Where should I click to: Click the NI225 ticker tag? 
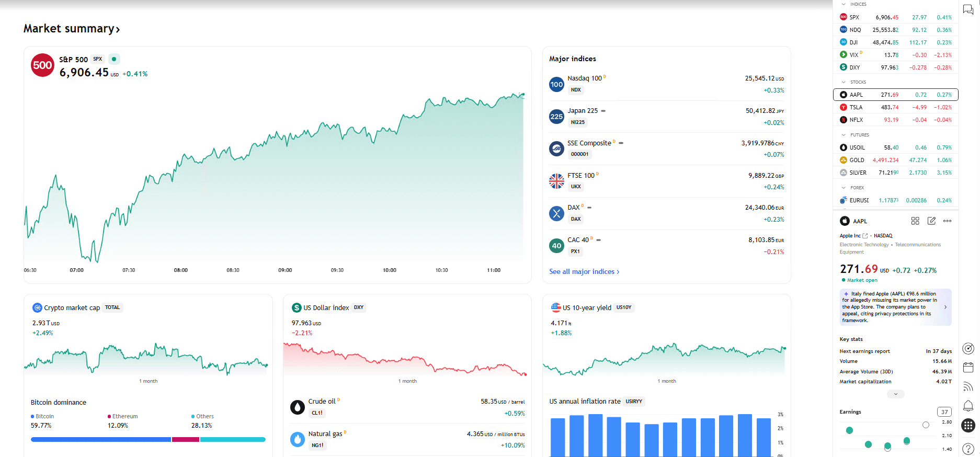point(578,122)
